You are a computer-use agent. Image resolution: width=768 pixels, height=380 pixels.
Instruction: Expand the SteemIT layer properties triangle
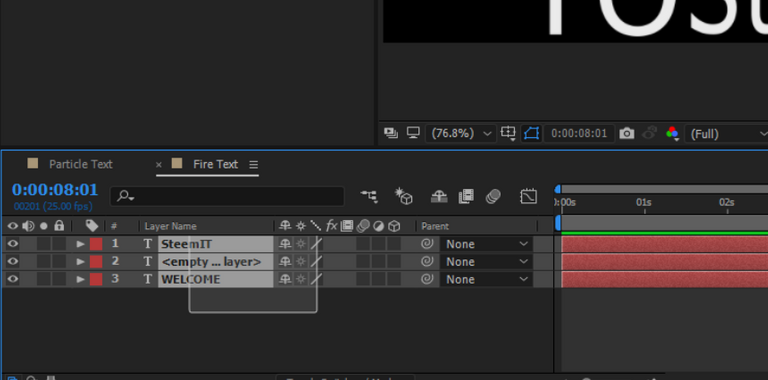[x=81, y=244]
